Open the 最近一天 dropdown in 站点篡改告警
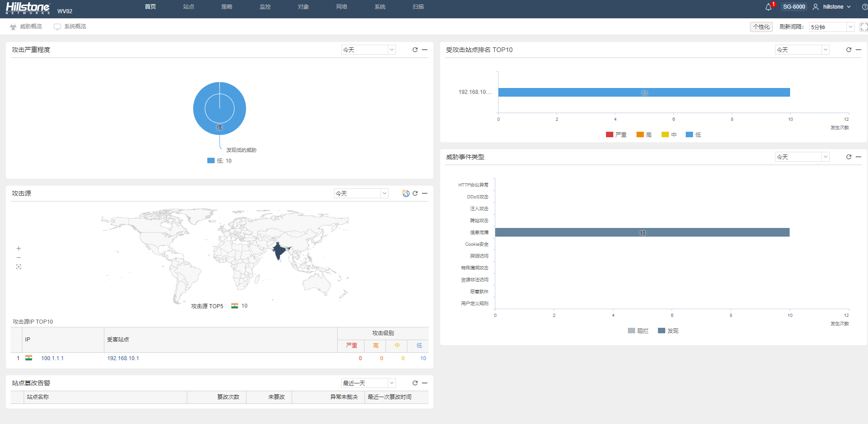This screenshot has width=868, height=424. click(368, 383)
